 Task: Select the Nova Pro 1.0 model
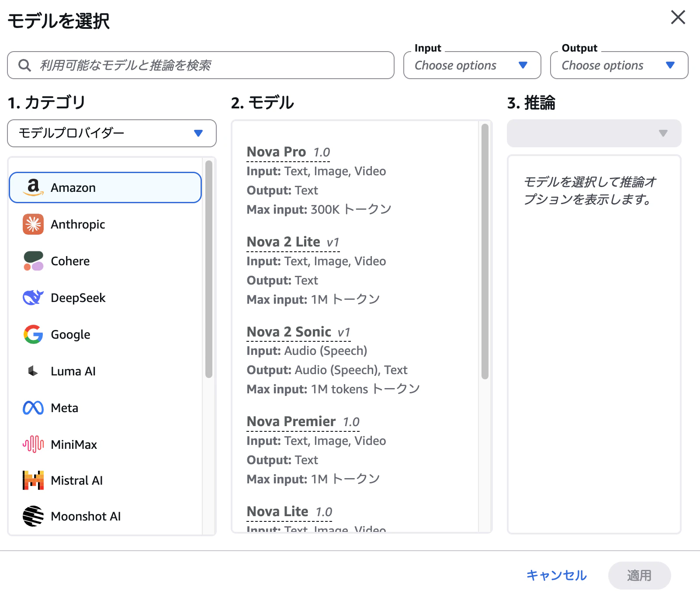point(276,152)
